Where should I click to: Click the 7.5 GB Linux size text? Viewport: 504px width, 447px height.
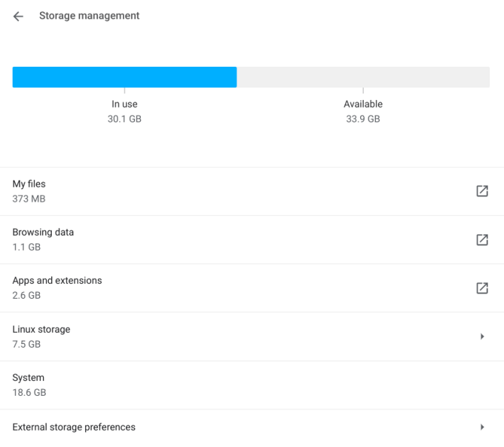point(27,344)
